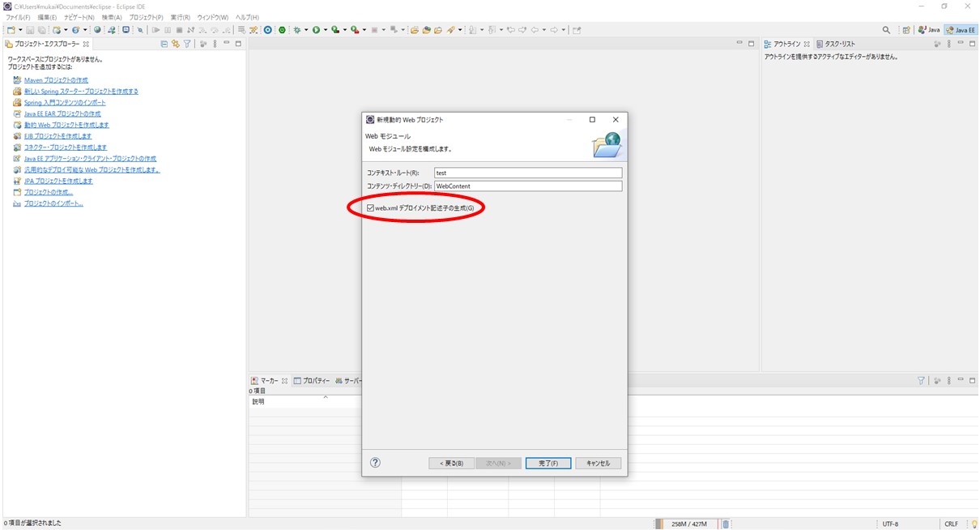980x530 pixels.
Task: Open the 編集(E) menu
Action: pos(48,17)
